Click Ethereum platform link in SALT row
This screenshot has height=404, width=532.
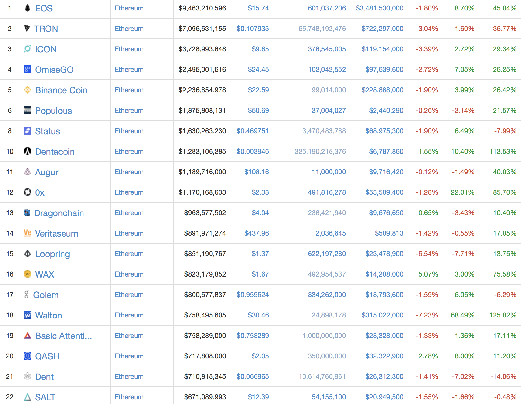[129, 397]
